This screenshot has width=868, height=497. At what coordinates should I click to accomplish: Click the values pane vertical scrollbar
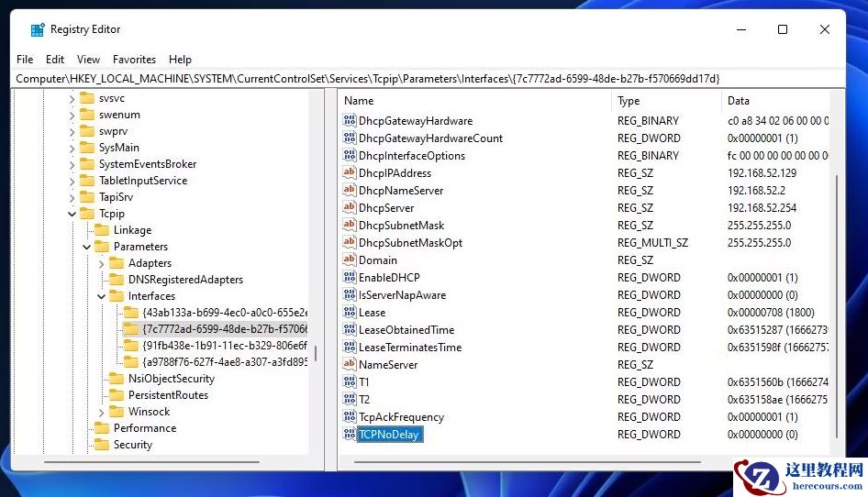[836, 305]
